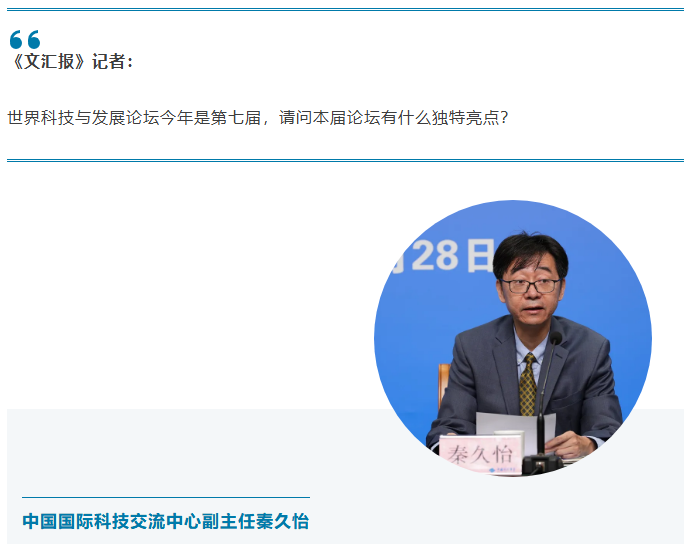
Task: Click the speaker's glasses in the photo
Action: click(531, 286)
